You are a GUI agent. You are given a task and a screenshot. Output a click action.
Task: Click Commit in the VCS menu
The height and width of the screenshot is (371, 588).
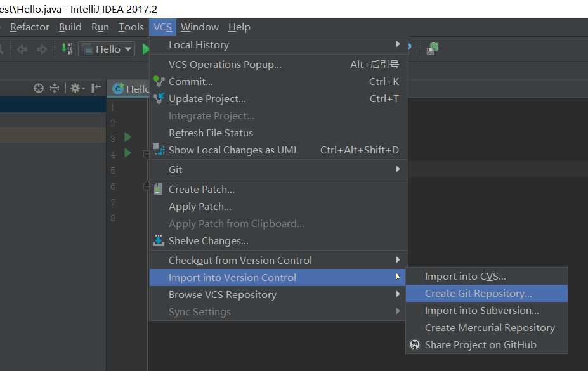click(x=191, y=81)
